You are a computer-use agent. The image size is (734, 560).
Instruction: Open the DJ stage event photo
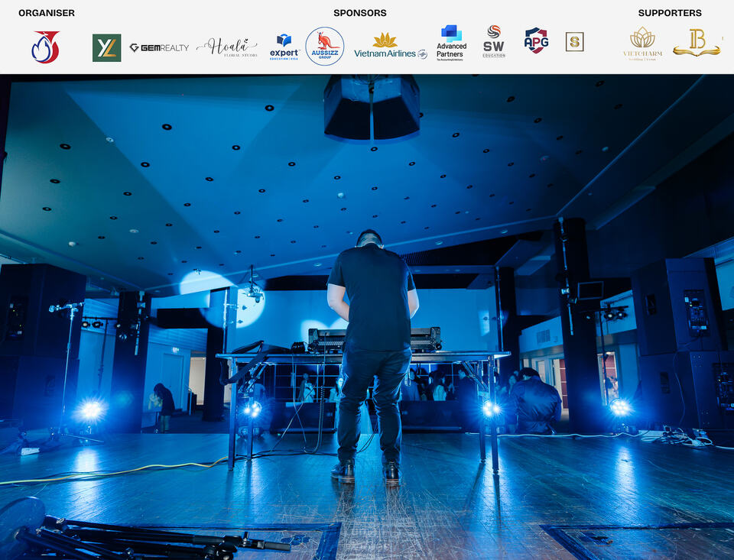pos(367,317)
